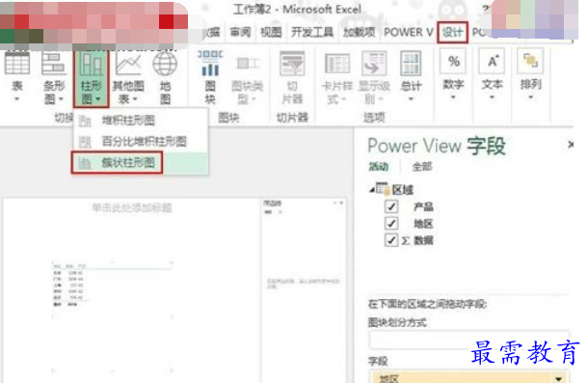The height and width of the screenshot is (383, 588).
Task: Expand the 表 dropdown arrow
Action: [x=17, y=99]
